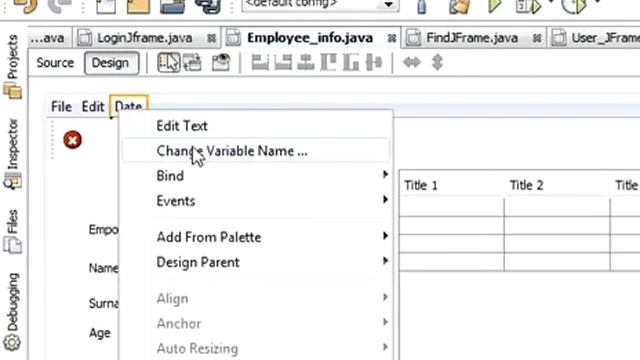The height and width of the screenshot is (360, 640).
Task: Click the Run Project green arrow icon
Action: pyautogui.click(x=494, y=6)
